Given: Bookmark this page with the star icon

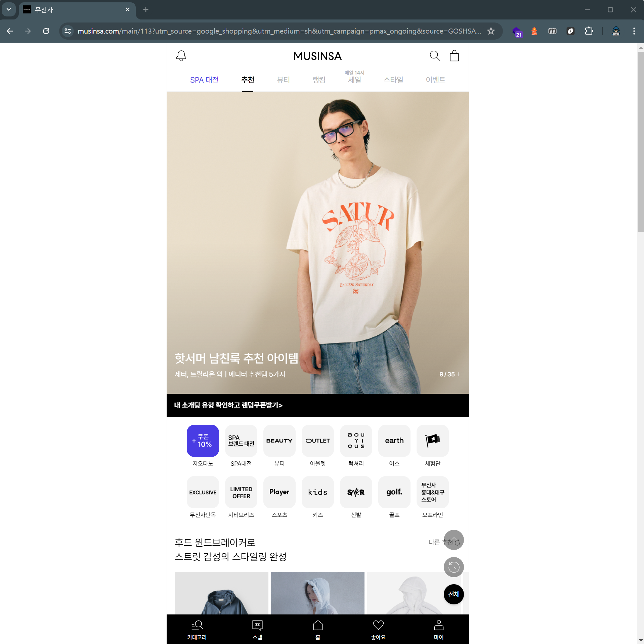Looking at the screenshot, I should [x=491, y=31].
